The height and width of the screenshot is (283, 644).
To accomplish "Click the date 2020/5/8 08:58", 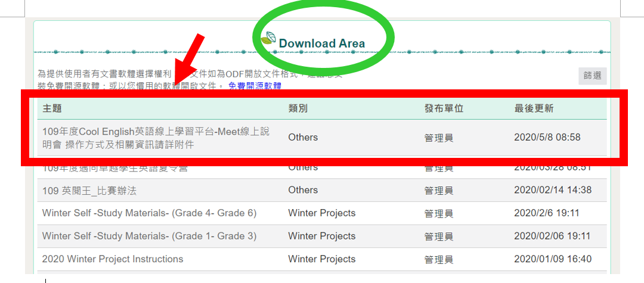I will (x=547, y=137).
